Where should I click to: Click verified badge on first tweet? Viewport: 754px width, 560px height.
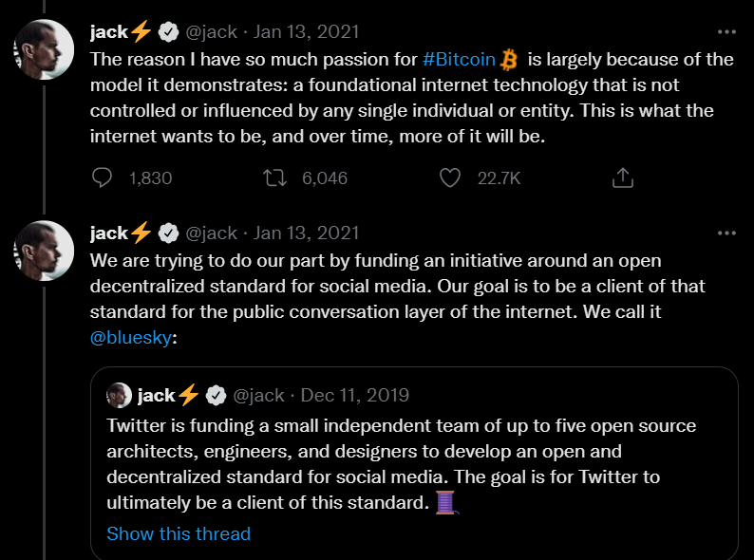click(168, 32)
